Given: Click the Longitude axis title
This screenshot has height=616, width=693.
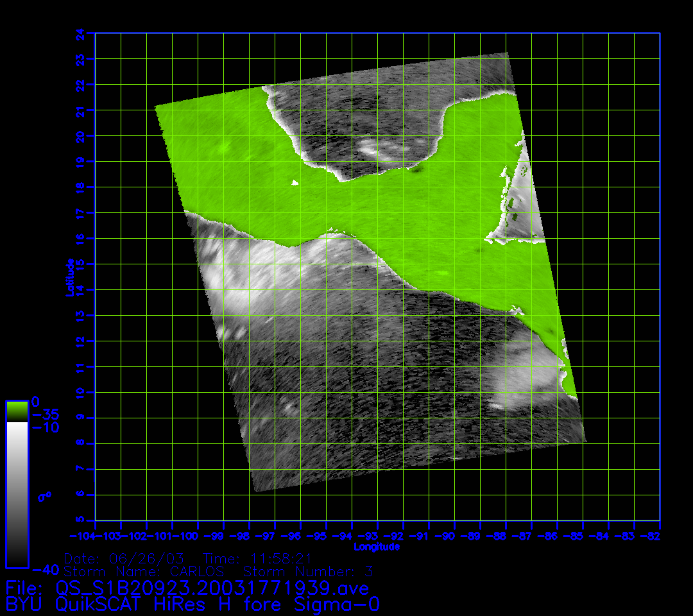Looking at the screenshot, I should pyautogui.click(x=377, y=547).
